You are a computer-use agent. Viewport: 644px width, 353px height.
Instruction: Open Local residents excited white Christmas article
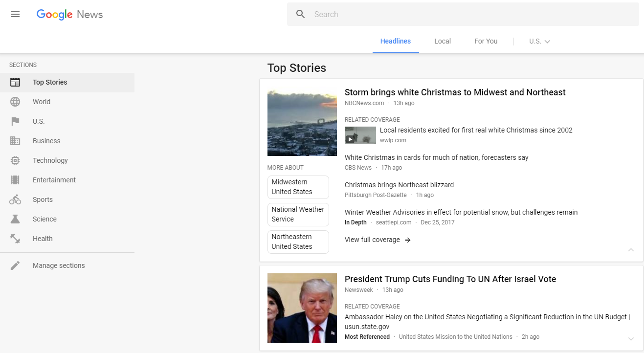point(476,130)
